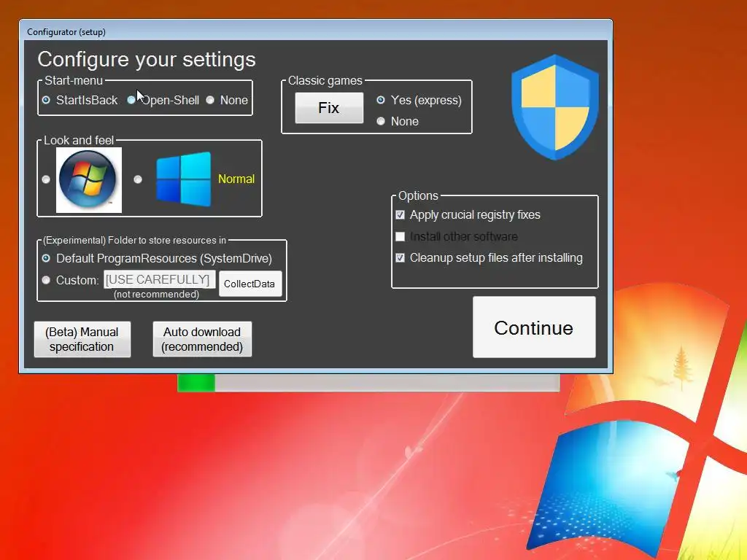The image size is (747, 560).
Task: Select the Custom folder radio button
Action: point(46,280)
